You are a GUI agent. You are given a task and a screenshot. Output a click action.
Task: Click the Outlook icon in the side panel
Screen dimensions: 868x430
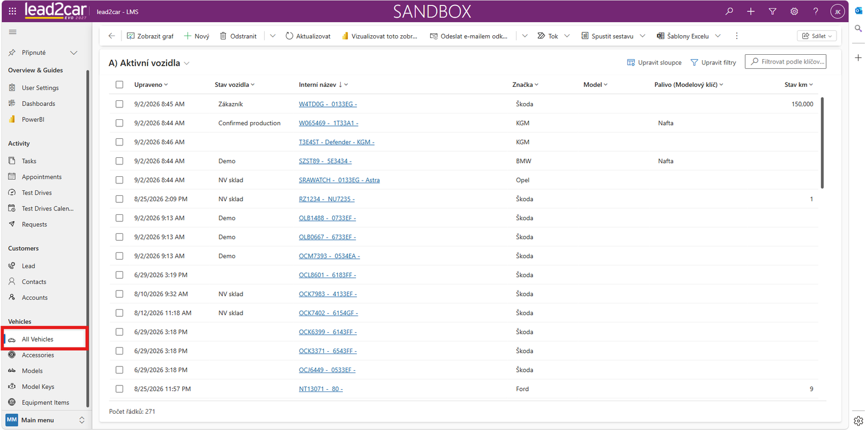point(858,10)
